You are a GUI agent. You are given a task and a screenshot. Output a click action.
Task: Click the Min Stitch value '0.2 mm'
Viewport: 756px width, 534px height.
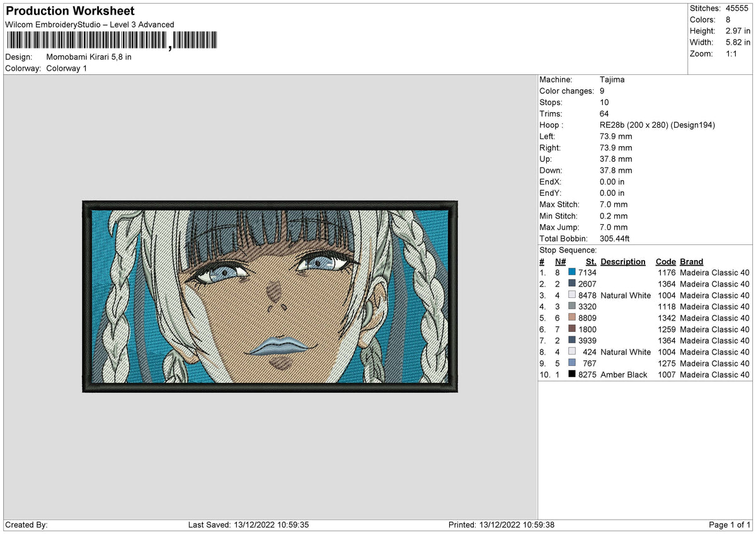click(x=614, y=216)
